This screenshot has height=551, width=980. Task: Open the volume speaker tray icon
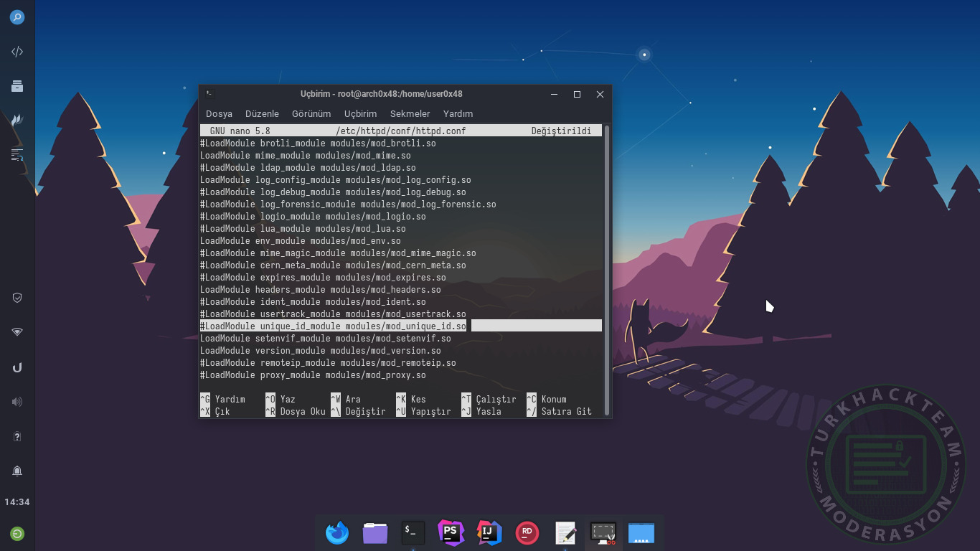17,402
